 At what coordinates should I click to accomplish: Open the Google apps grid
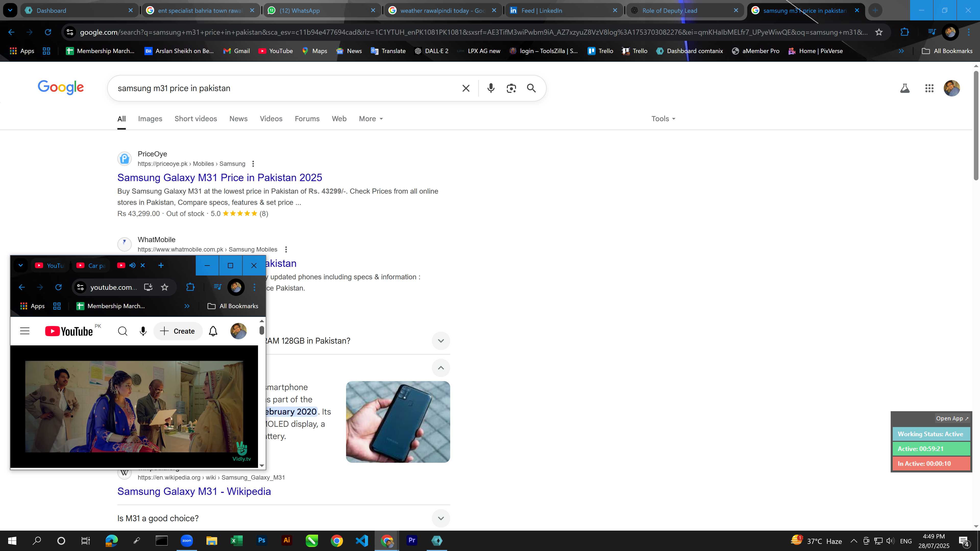[x=929, y=88]
